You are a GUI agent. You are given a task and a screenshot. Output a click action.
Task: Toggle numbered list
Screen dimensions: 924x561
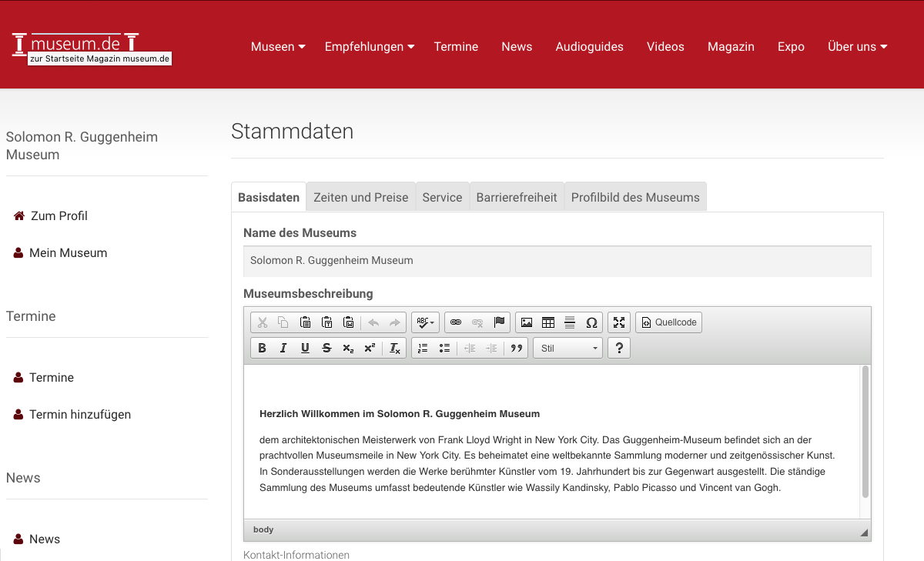(x=423, y=349)
